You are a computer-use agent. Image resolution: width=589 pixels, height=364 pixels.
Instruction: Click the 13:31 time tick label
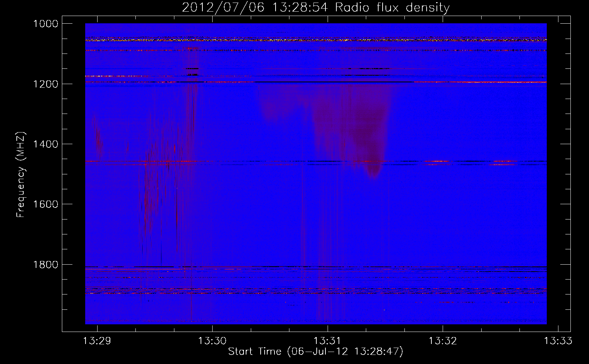click(327, 341)
